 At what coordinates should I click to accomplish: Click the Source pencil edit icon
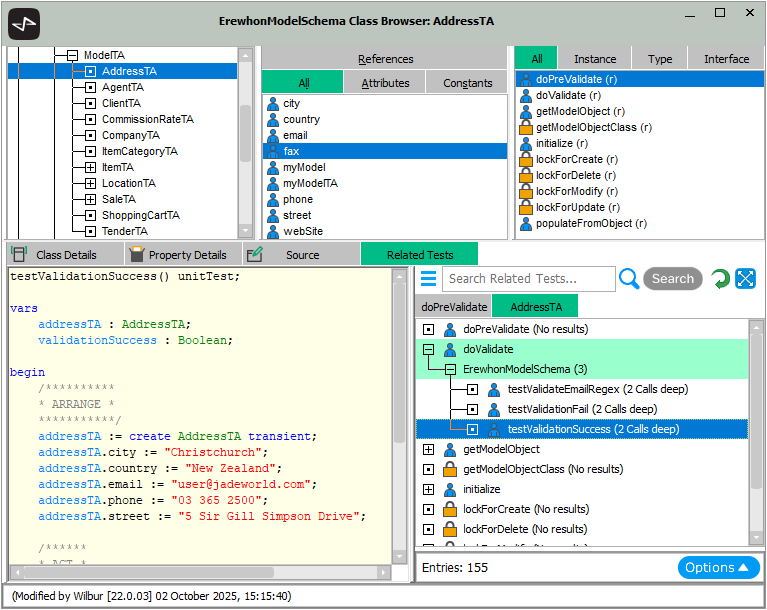(255, 254)
